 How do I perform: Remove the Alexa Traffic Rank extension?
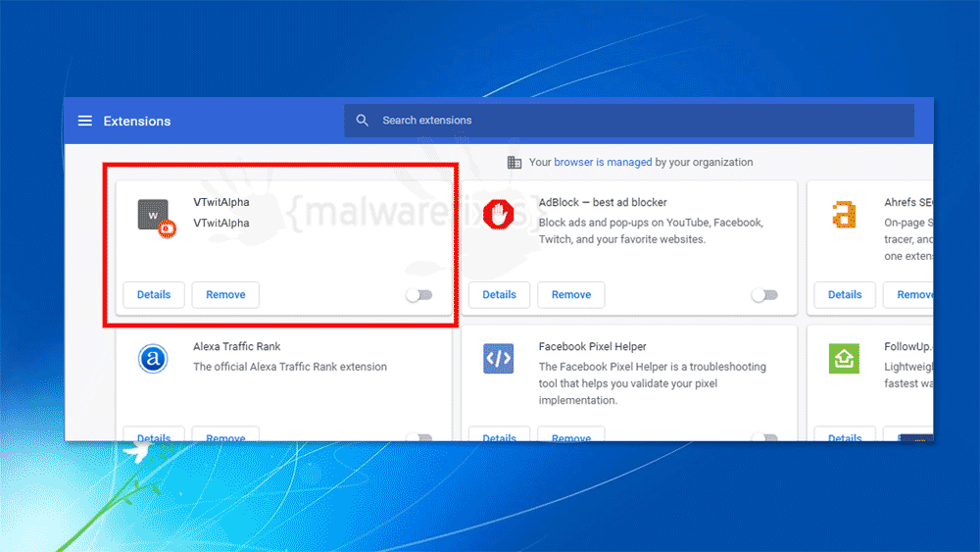pyautogui.click(x=225, y=434)
